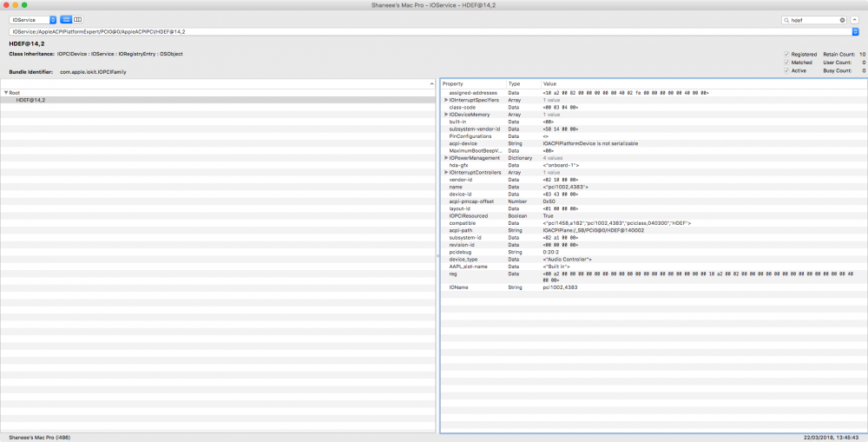Image resolution: width=868 pixels, height=442 pixels.
Task: Select the acpi-path property row
Action: pos(654,230)
